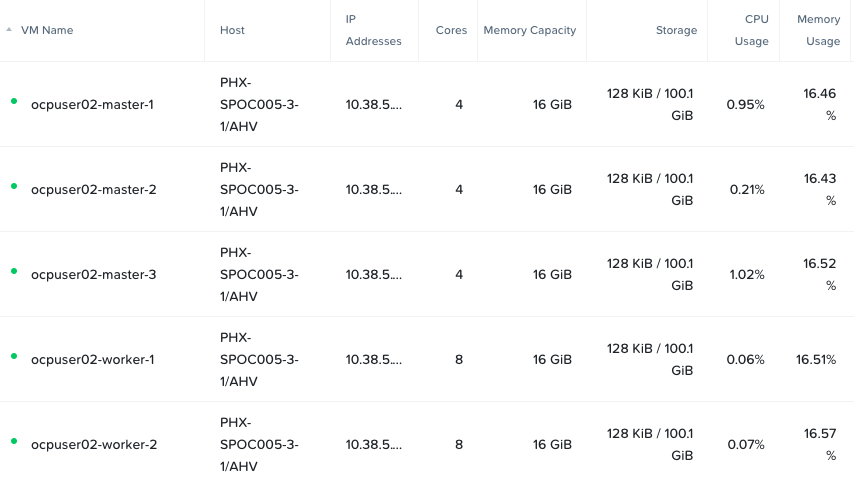Click green status dot for ocpuser02-master-1
854x482 pixels.
pyautogui.click(x=14, y=101)
